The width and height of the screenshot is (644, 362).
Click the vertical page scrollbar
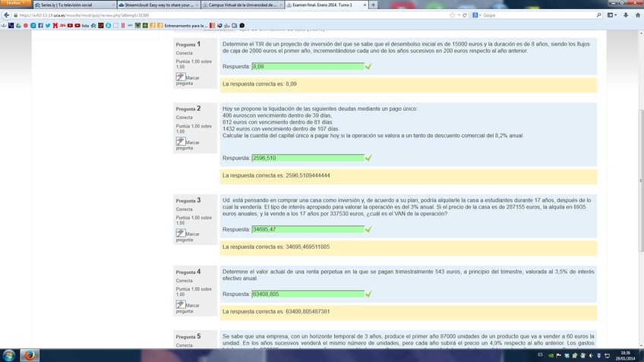[640, 181]
